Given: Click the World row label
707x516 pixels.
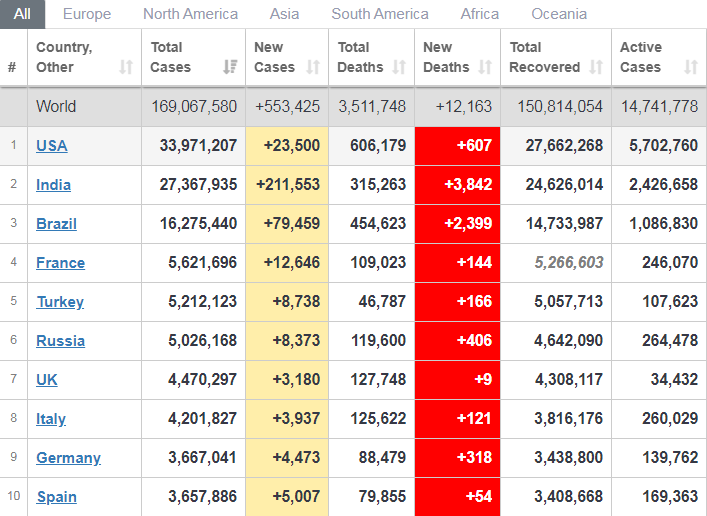Looking at the screenshot, I should point(56,106).
